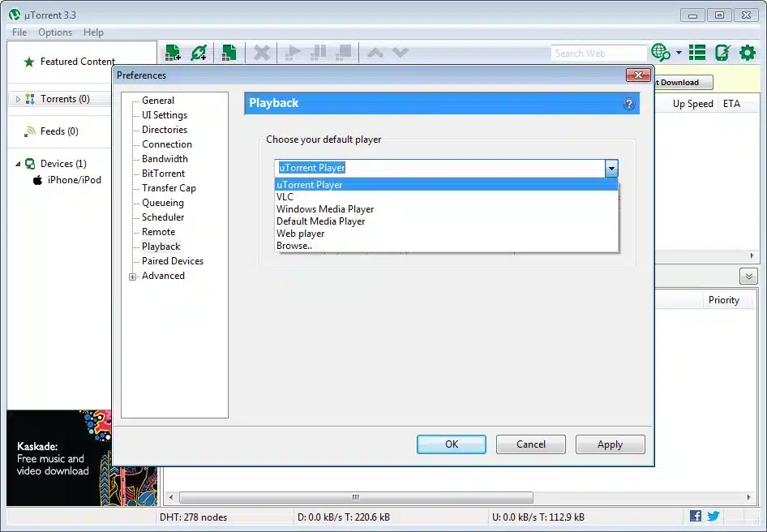Viewport: 767px width, 532px height.
Task: Select Connection preferences category
Action: tap(167, 144)
